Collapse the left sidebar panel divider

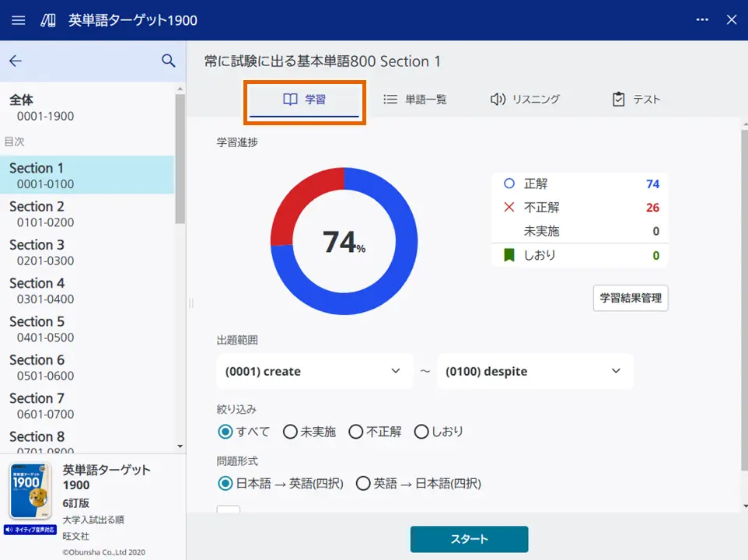pos(189,303)
